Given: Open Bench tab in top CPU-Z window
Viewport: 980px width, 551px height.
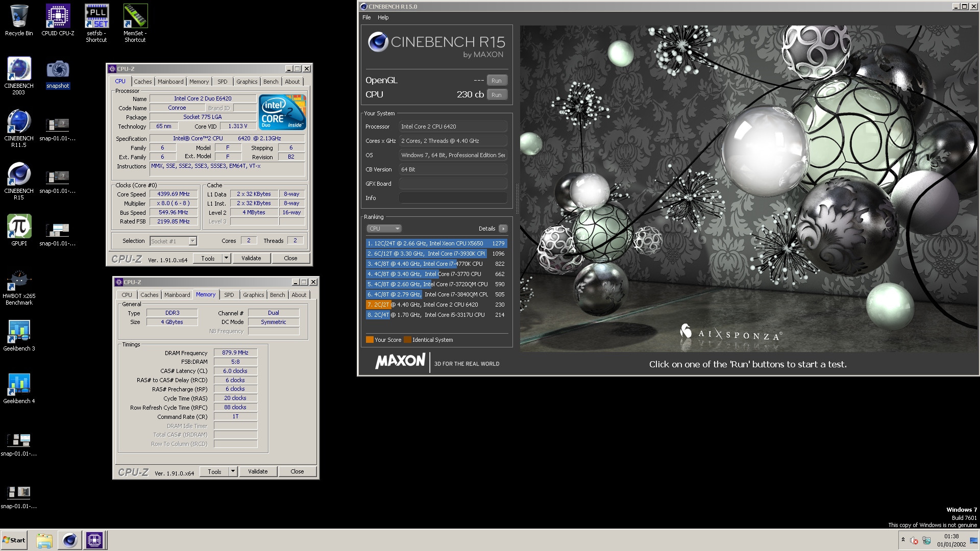Looking at the screenshot, I should click(271, 82).
